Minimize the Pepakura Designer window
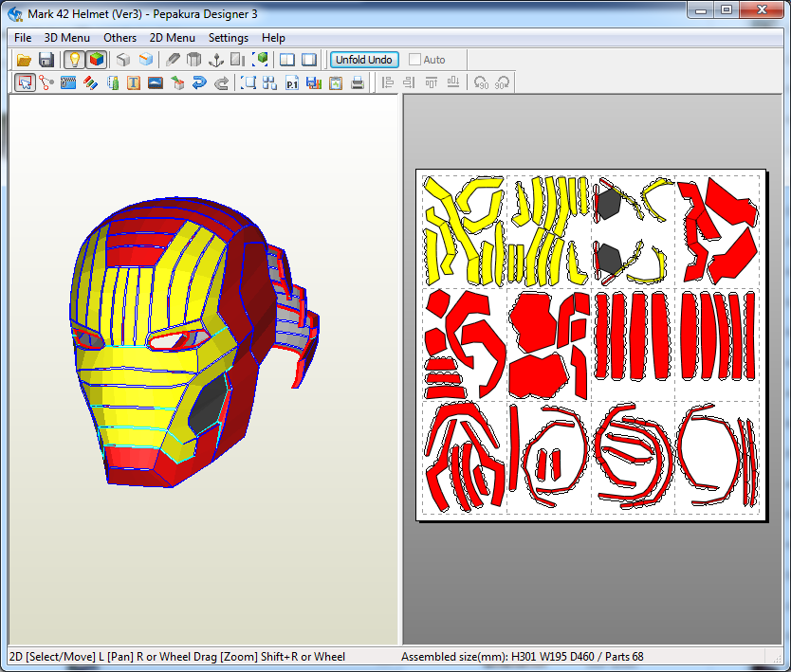The height and width of the screenshot is (672, 791). coord(701,9)
